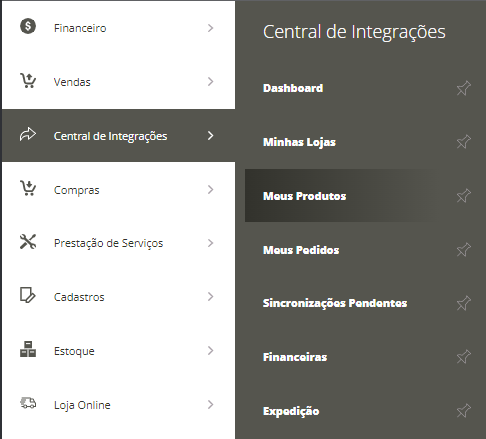This screenshot has height=439, width=486.
Task: Open the Financeiras link
Action: click(295, 357)
